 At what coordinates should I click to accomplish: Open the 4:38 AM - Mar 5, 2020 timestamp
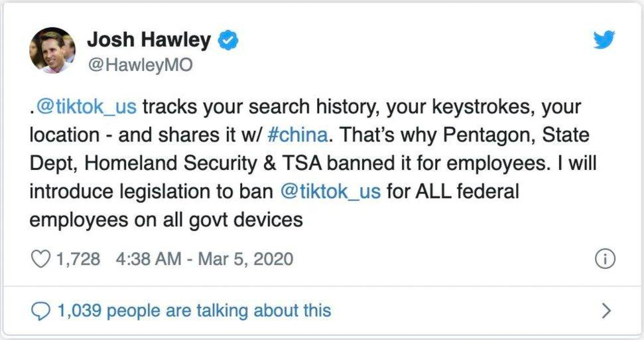click(x=204, y=258)
